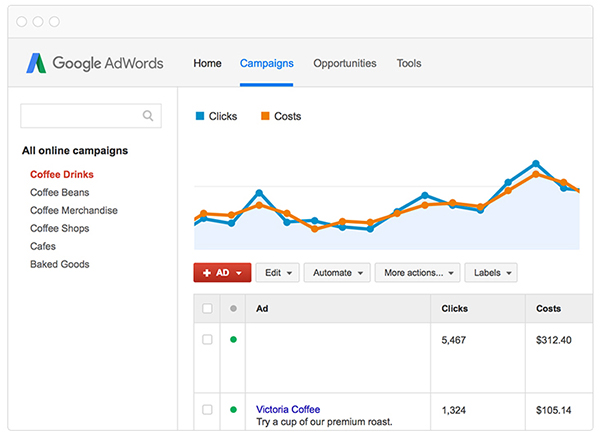Tick checkbox for Victoria Coffee row
The width and height of the screenshot is (600, 439).
point(207,410)
